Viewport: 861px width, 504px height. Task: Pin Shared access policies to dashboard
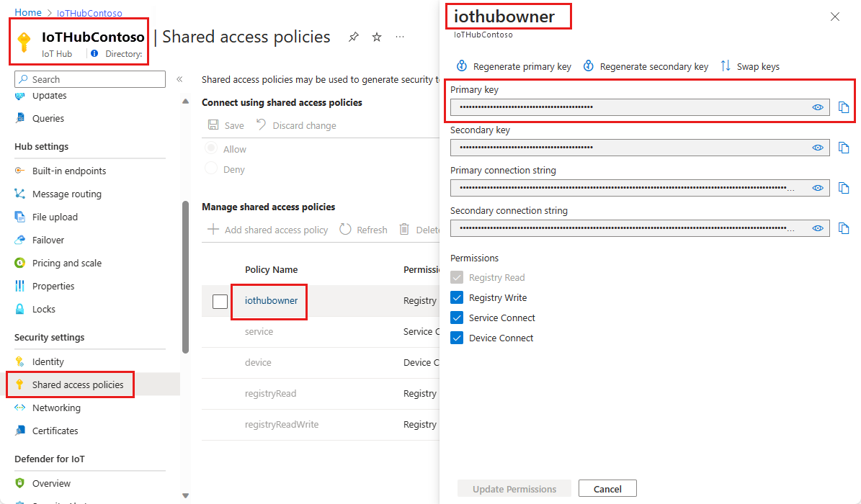(x=353, y=37)
